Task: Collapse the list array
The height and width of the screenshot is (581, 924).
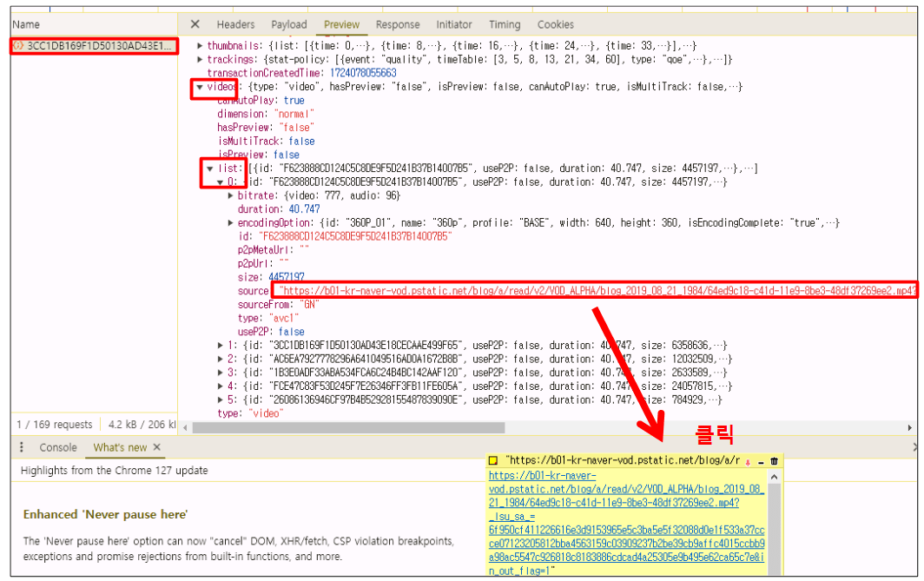Action: coord(210,168)
